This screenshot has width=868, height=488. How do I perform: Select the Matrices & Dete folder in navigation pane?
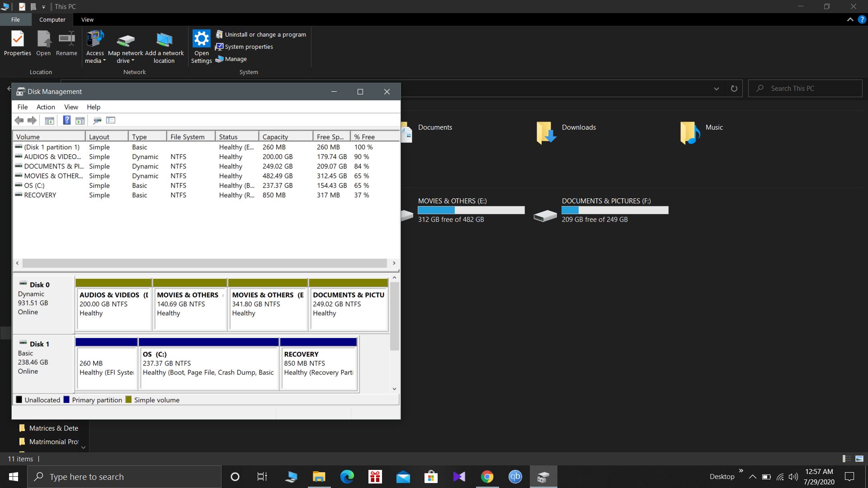click(x=48, y=428)
